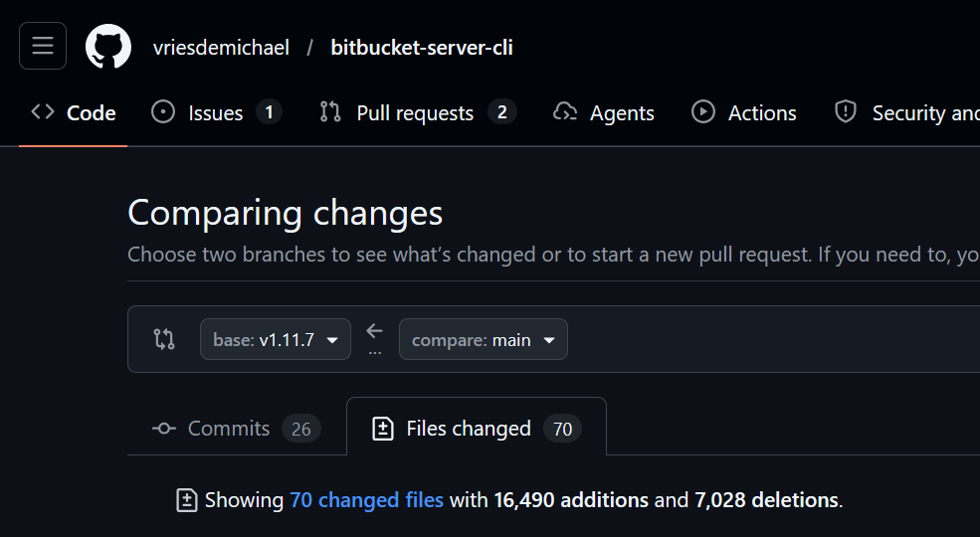Viewport: 980px width, 537px height.
Task: Expand the ellipsis below the arrow
Action: 374,352
